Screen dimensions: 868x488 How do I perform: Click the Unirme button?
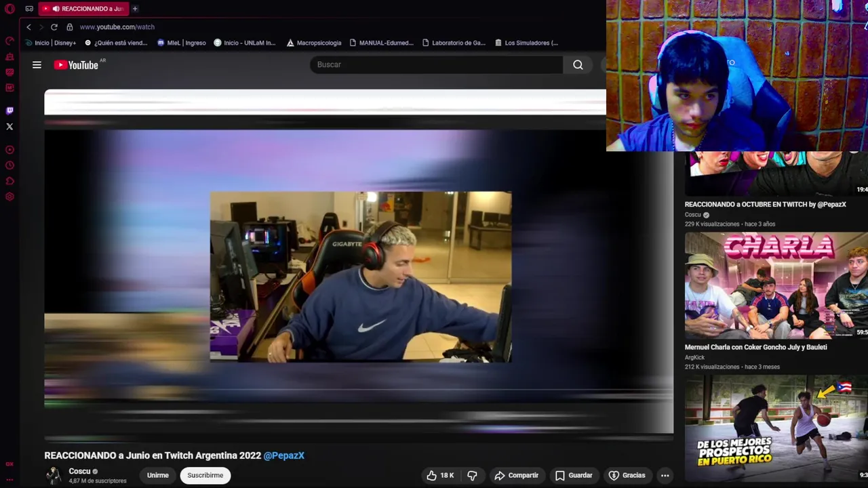[x=158, y=475]
